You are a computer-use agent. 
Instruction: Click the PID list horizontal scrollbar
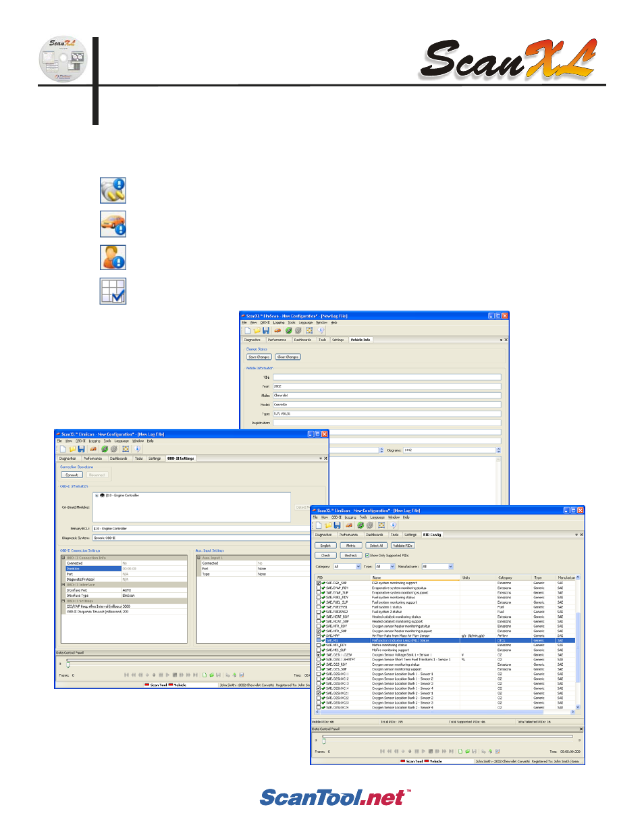click(x=445, y=712)
